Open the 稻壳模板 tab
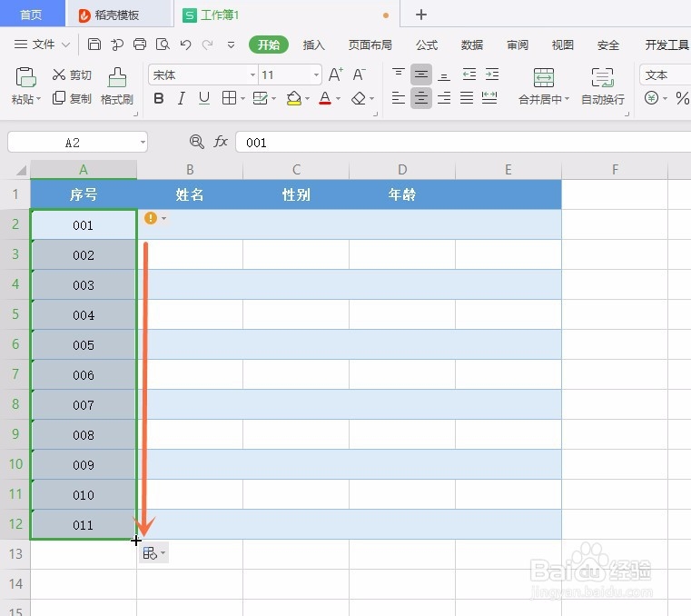This screenshot has height=616, width=691. [x=118, y=15]
